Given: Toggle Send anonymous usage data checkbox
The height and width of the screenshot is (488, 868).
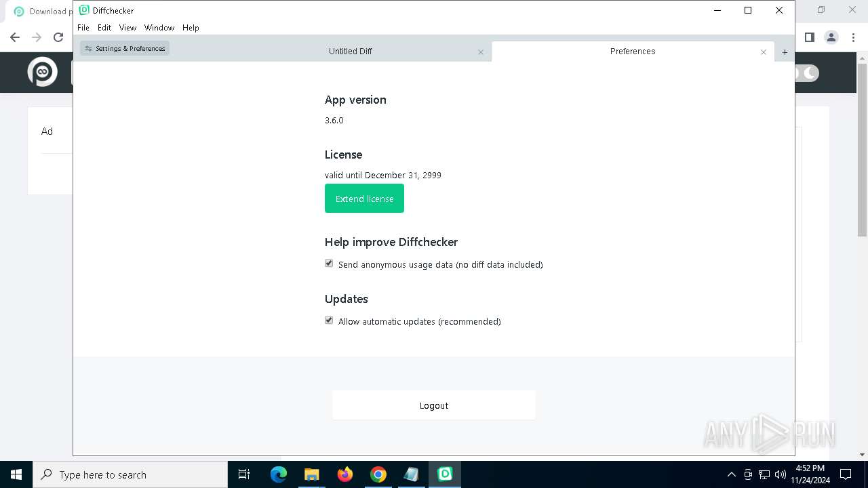Looking at the screenshot, I should coord(329,264).
